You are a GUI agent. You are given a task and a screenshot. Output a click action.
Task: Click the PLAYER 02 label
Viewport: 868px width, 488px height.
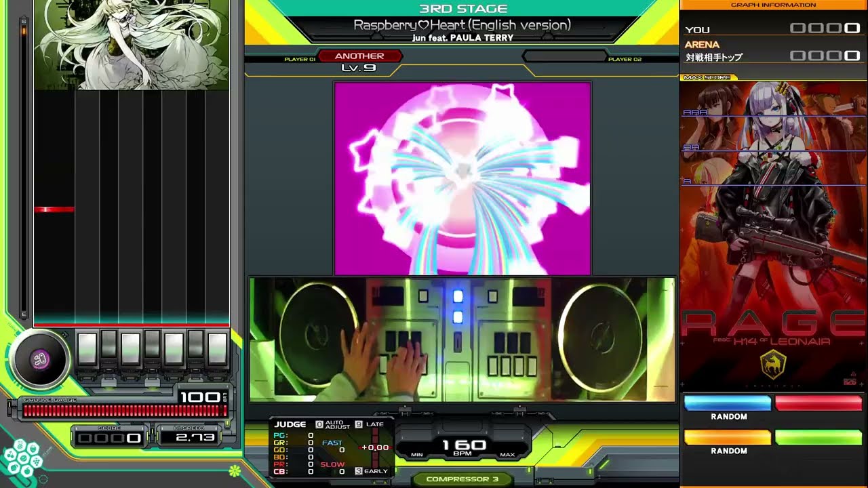pyautogui.click(x=625, y=60)
